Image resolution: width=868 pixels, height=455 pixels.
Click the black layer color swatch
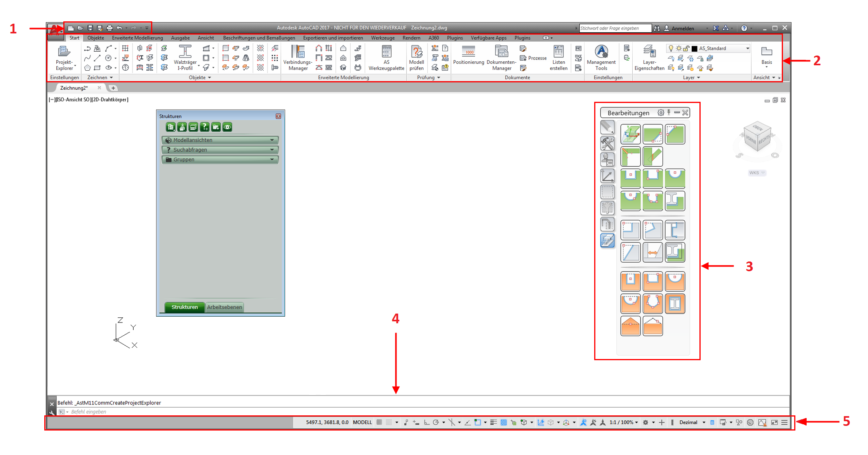pyautogui.click(x=694, y=49)
